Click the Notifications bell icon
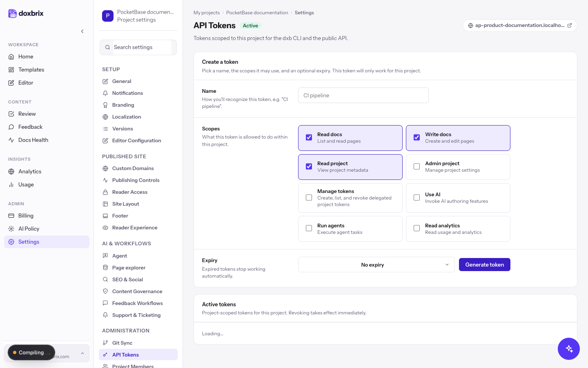 point(105,93)
